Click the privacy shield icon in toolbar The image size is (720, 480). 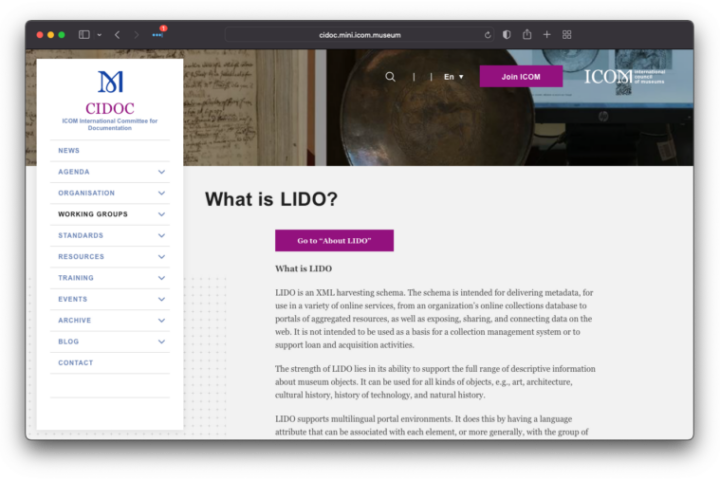(507, 35)
